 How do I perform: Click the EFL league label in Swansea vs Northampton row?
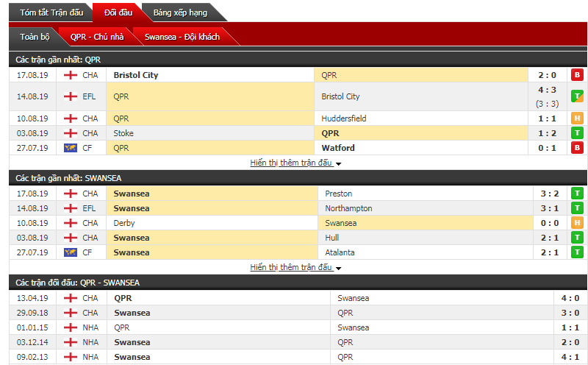(x=89, y=208)
